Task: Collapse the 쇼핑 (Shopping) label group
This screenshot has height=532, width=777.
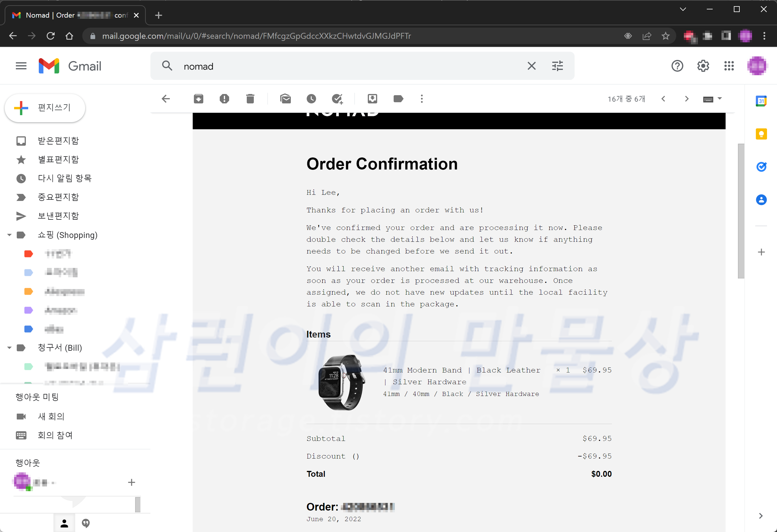Action: click(x=9, y=235)
